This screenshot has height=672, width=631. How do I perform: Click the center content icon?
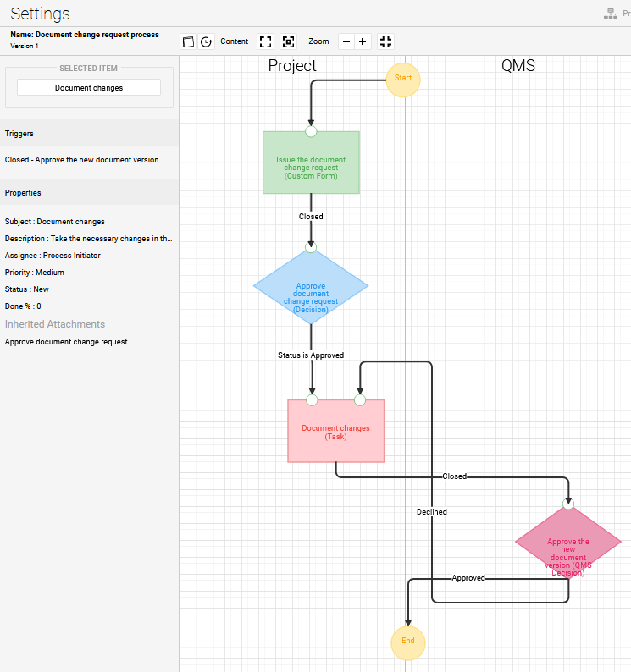pos(288,41)
